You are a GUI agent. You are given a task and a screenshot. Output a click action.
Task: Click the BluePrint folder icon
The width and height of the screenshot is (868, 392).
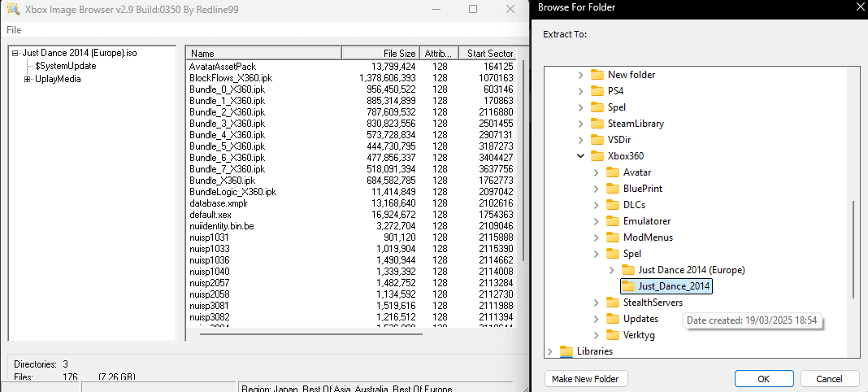612,188
